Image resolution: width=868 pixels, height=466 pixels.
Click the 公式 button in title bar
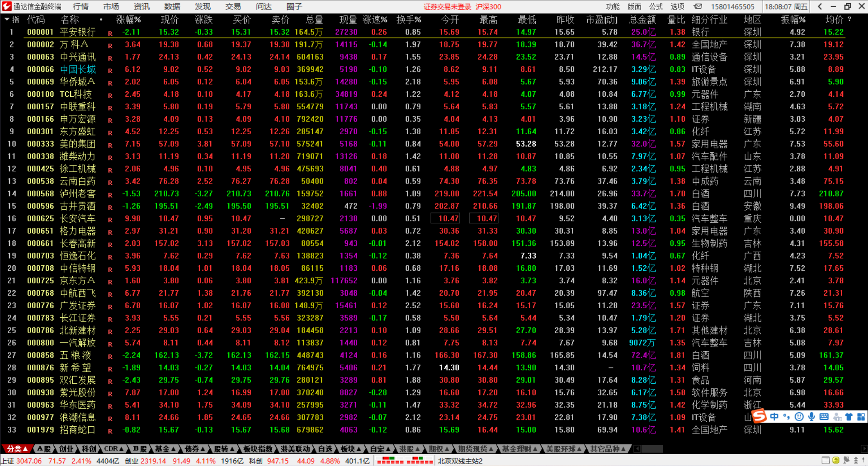pyautogui.click(x=656, y=6)
